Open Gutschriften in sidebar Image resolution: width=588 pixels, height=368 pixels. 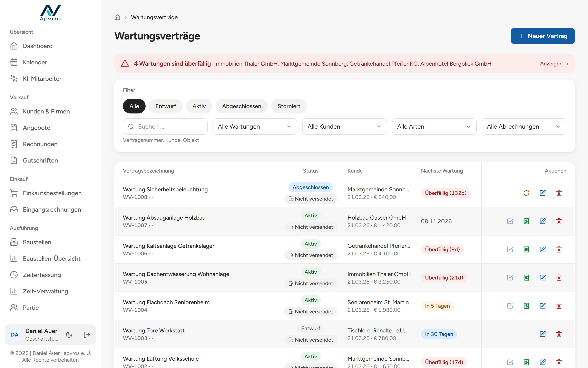click(51, 160)
